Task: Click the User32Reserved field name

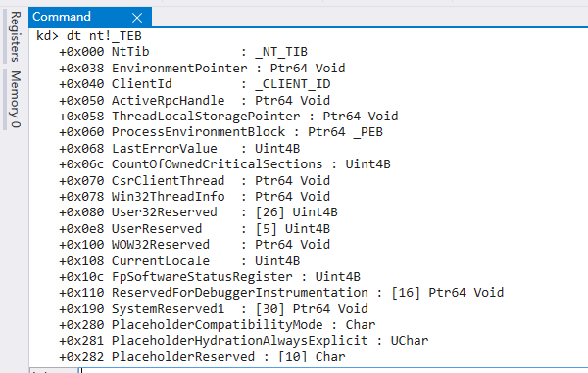Action: [x=165, y=212]
